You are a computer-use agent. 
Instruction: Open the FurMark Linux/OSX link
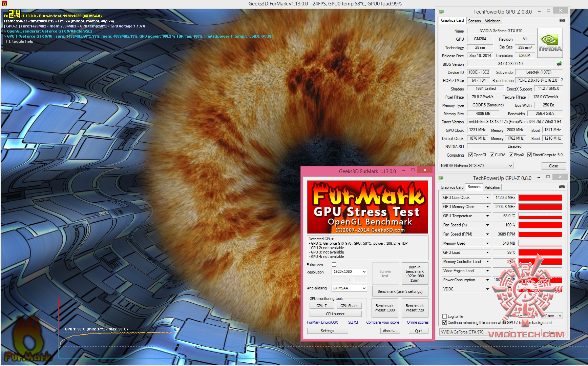[x=322, y=322]
